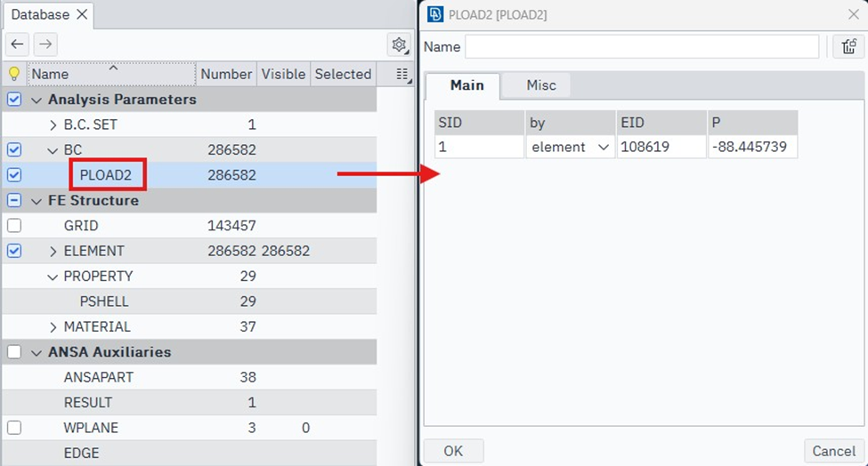Select the B.C. SET tree item
The image size is (868, 466).
90,125
